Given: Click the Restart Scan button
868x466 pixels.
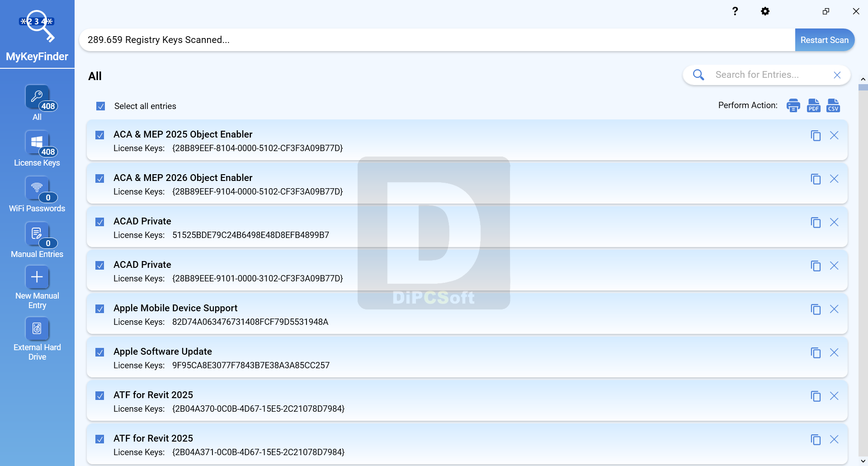Looking at the screenshot, I should click(x=824, y=40).
